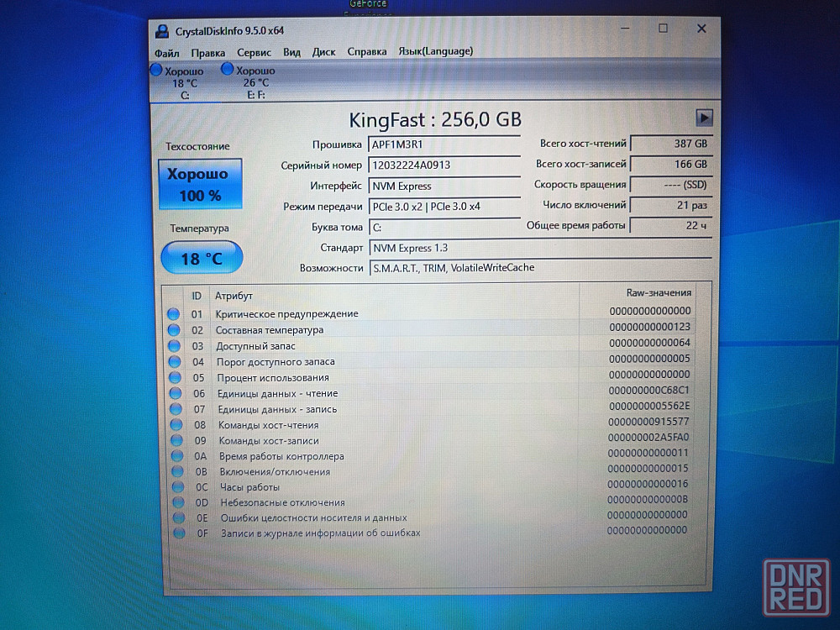Click the CrystalDiskInfo app icon in title bar
840x630 pixels.
click(162, 31)
